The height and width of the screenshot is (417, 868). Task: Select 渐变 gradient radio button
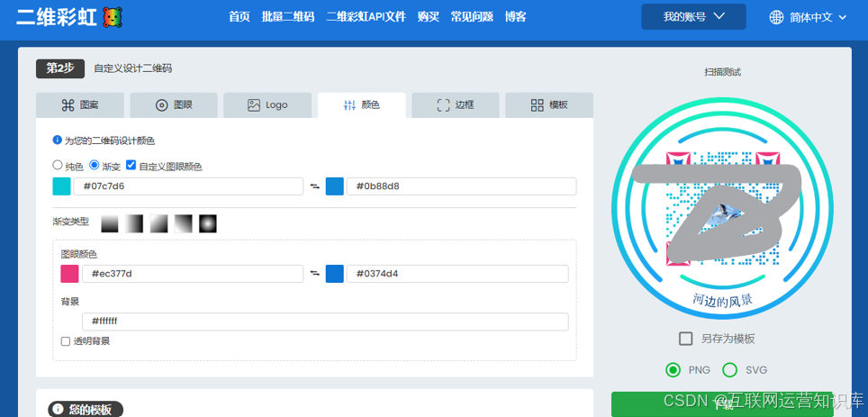[x=95, y=165]
